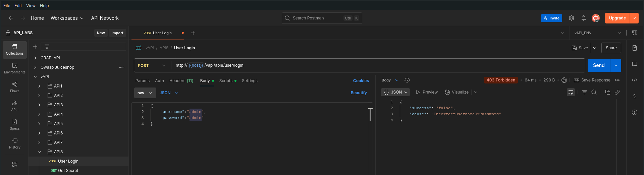Open the HTTP method POST dropdown
Viewport: 644px width, 175px height.
(x=152, y=65)
